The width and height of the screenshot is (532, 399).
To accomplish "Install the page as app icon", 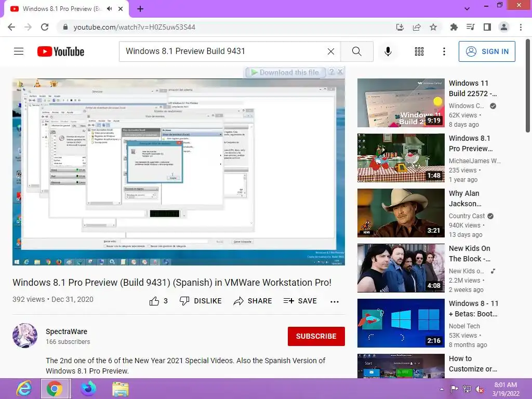I will [400, 27].
